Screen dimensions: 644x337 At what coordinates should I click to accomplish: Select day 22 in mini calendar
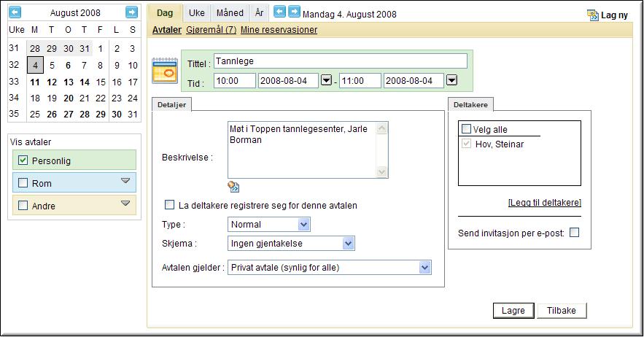(101, 98)
